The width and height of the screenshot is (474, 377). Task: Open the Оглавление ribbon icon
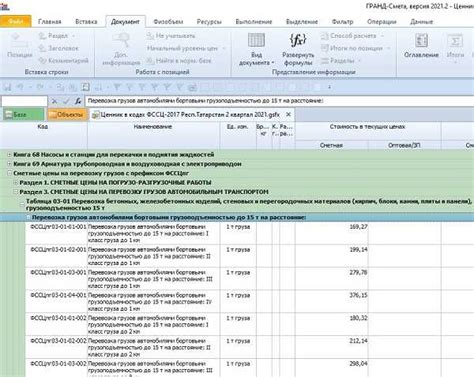(x=421, y=40)
